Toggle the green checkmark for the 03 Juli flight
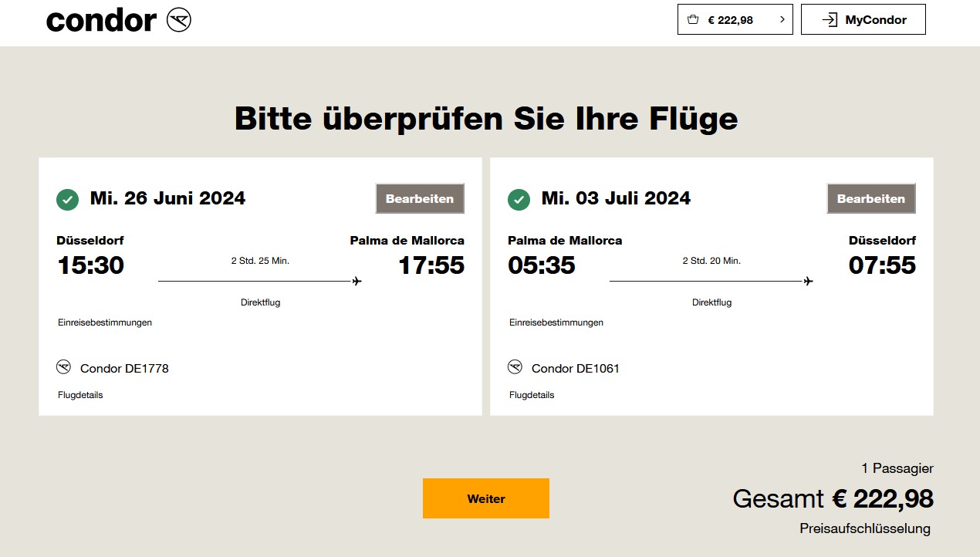 pyautogui.click(x=518, y=198)
